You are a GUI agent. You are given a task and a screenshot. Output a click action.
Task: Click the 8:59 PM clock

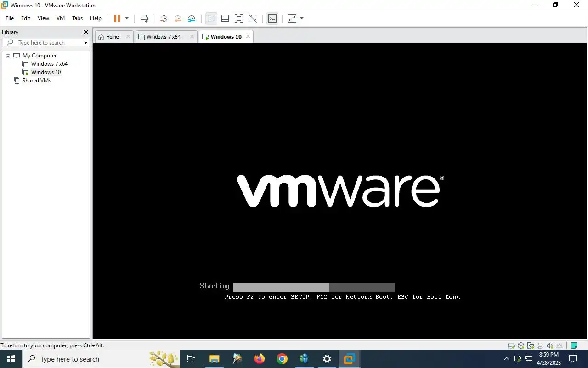click(549, 355)
